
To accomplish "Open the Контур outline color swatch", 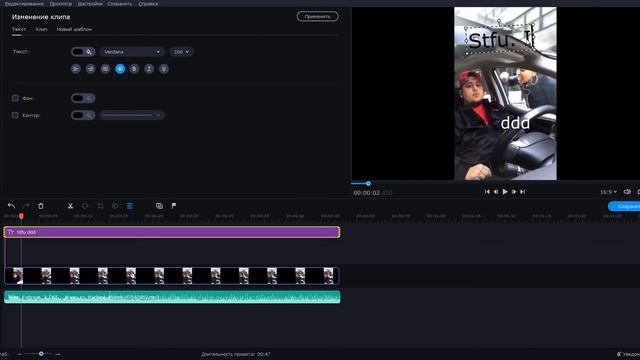I will point(83,115).
